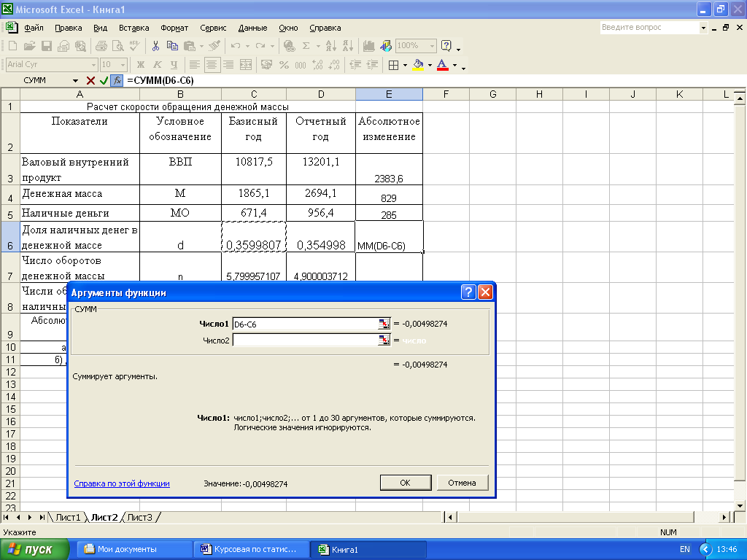Click the dialog help question mark button

468,292
